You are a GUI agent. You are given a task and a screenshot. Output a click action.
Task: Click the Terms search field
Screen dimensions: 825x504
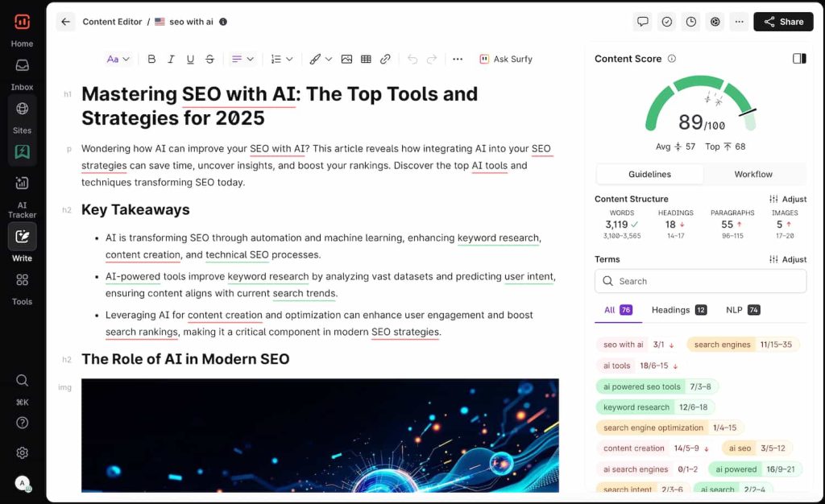[700, 281]
